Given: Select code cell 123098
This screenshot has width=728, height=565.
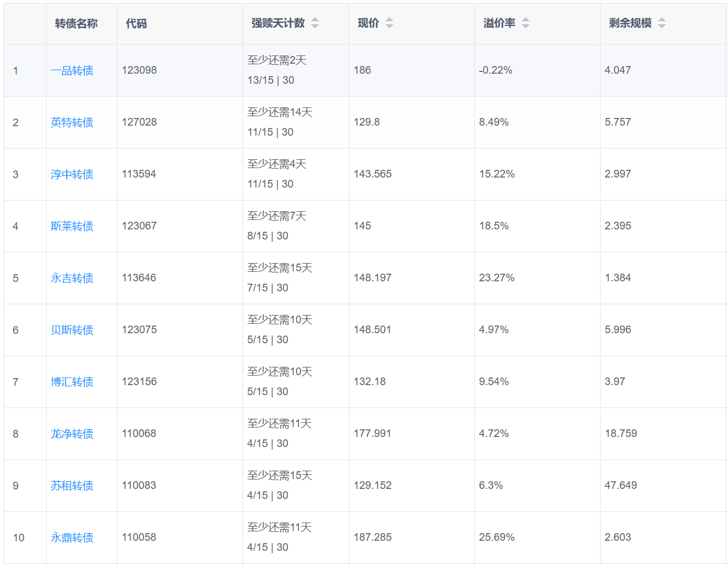Looking at the screenshot, I should 139,70.
